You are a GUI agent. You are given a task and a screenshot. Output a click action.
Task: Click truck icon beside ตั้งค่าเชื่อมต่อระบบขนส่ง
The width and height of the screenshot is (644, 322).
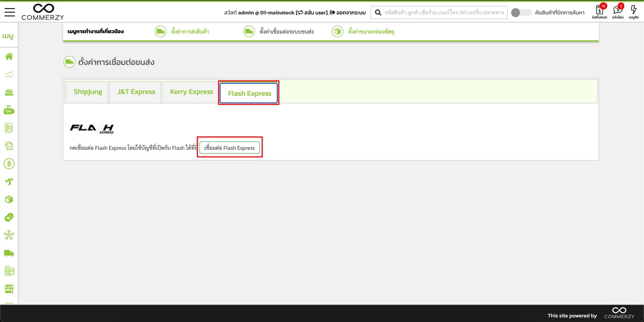click(249, 31)
